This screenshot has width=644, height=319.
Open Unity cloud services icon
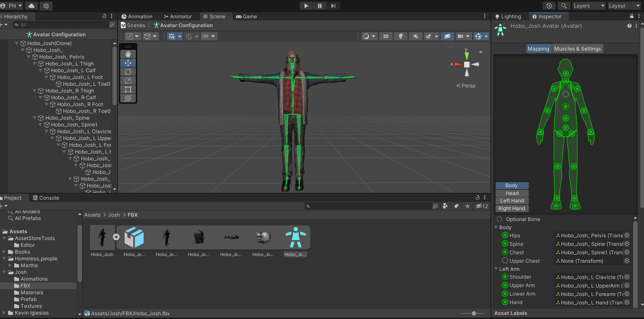click(x=31, y=6)
